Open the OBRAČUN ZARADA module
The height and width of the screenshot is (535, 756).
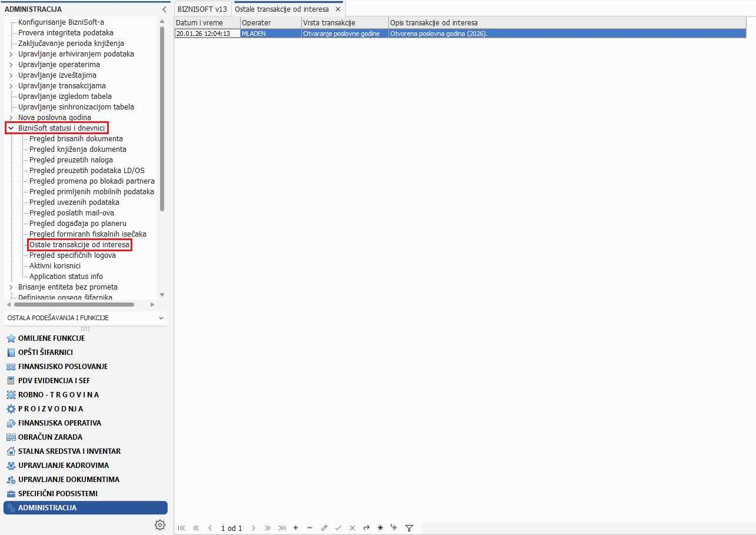click(50, 437)
